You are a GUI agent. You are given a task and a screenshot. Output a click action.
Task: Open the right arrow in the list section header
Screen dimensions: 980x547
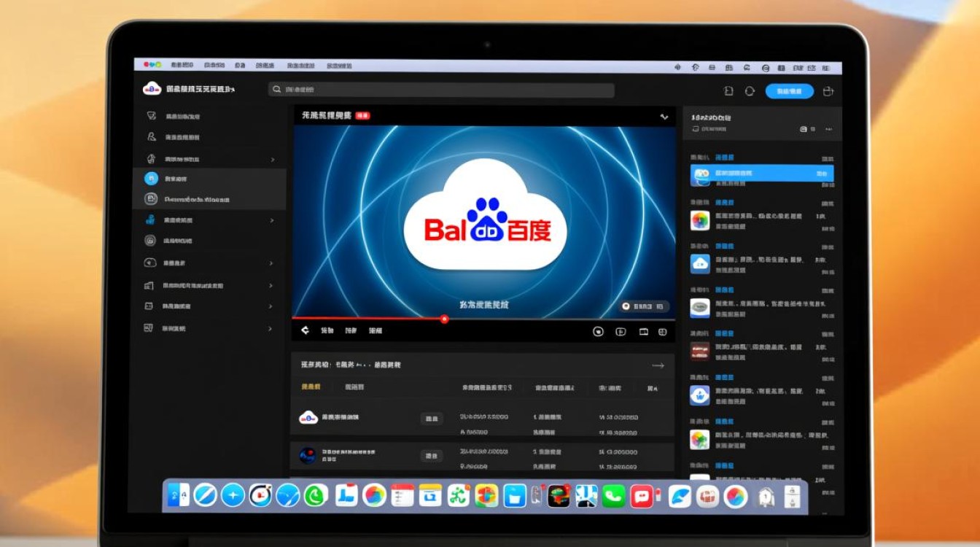[x=658, y=365]
